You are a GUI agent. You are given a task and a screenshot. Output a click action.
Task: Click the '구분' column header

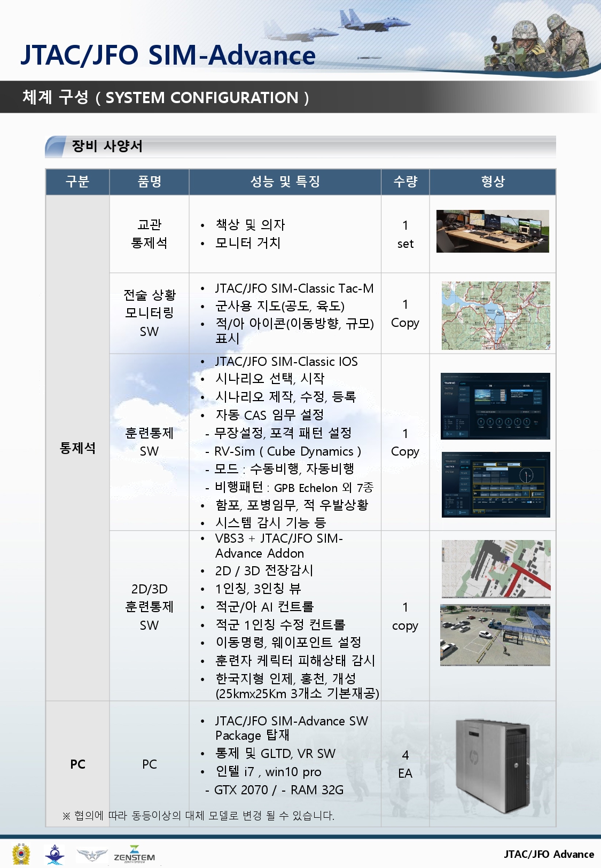coord(77,182)
